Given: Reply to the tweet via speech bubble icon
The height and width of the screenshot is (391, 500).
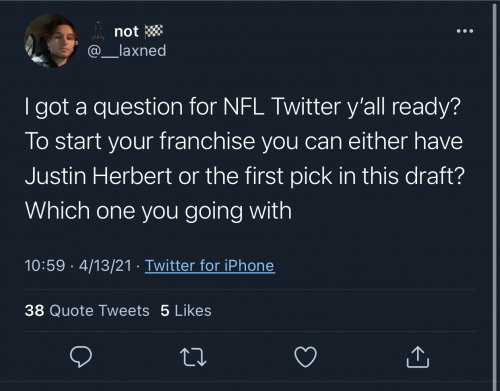Looking at the screenshot, I should coord(81,357).
